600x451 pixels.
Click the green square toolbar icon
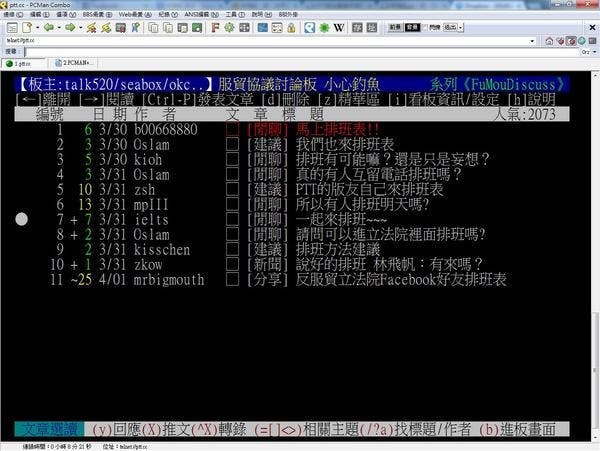197,28
